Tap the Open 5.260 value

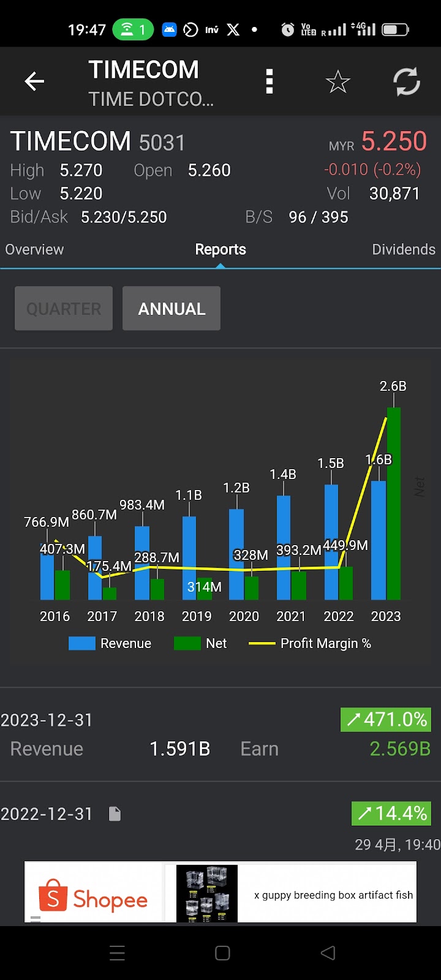point(209,170)
